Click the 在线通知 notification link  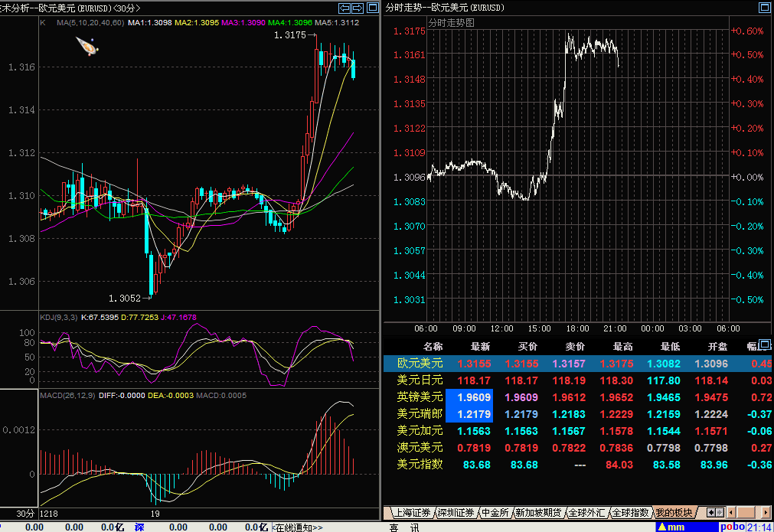click(298, 527)
